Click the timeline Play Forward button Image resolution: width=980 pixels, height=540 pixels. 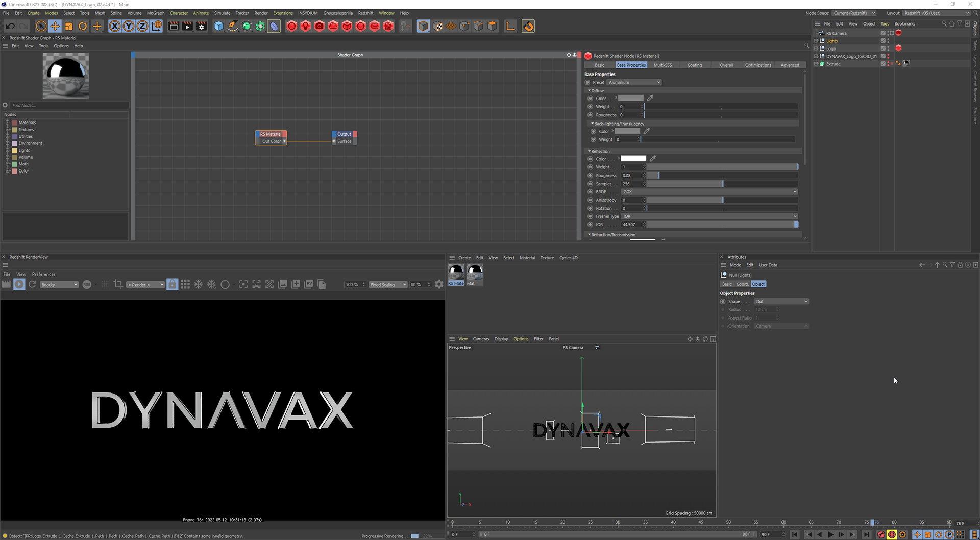[830, 534]
